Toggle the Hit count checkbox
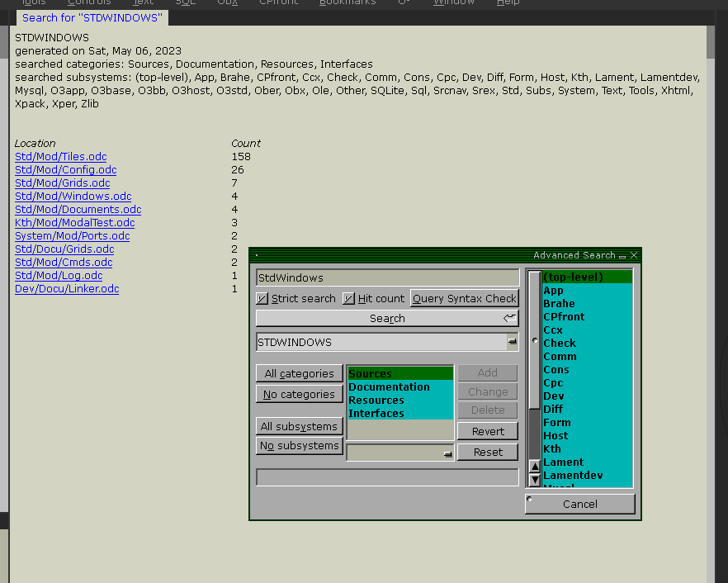Viewport: 728px width, 583px height. pos(348,299)
